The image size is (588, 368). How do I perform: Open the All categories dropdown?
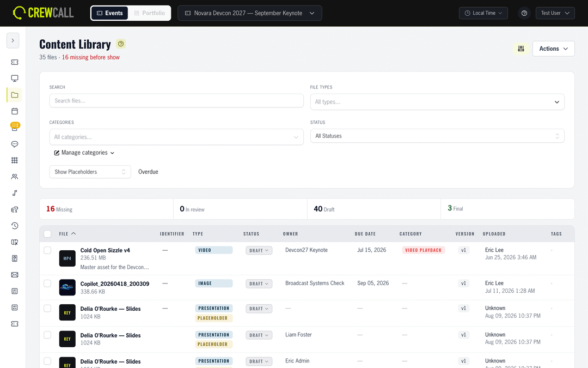(176, 137)
